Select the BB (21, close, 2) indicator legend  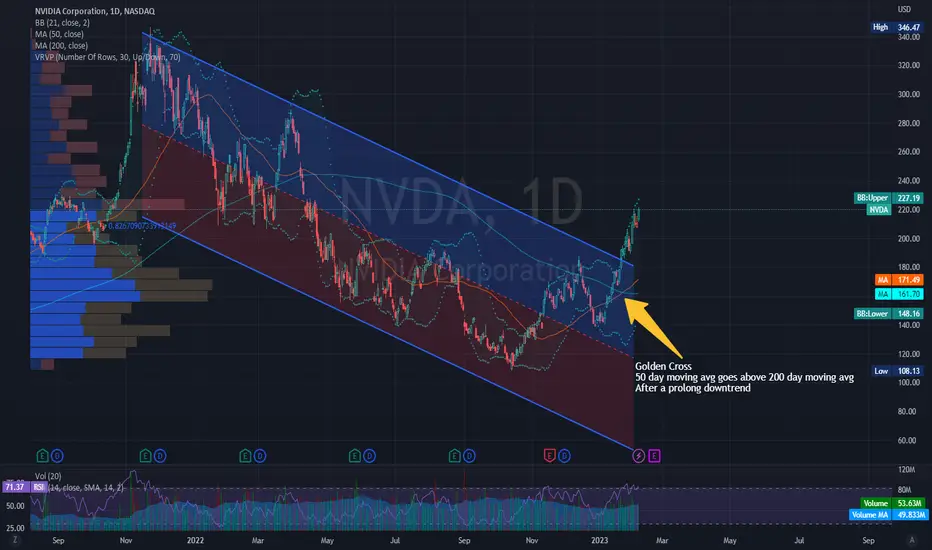62,23
